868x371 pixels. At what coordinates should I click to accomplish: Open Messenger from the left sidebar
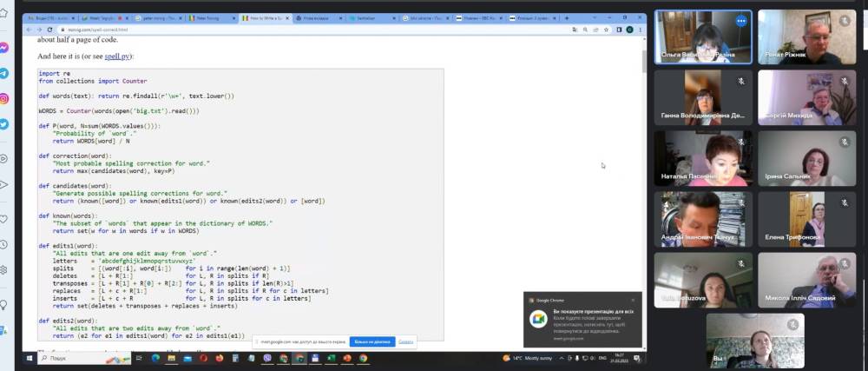(x=4, y=48)
